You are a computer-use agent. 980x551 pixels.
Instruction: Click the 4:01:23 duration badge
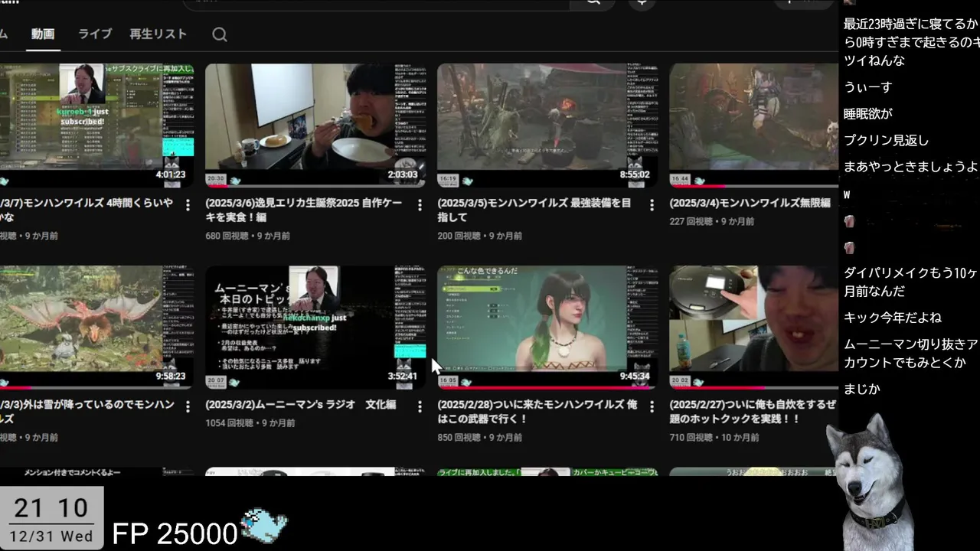[171, 174]
